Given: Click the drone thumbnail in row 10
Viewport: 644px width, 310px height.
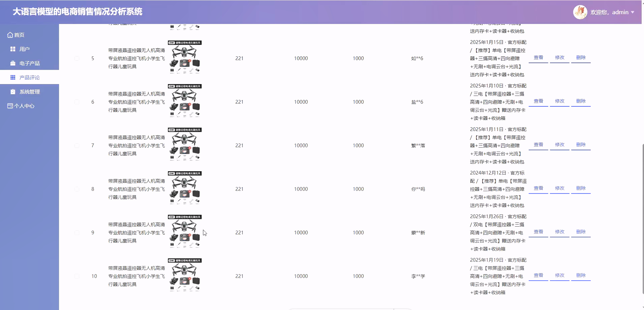Looking at the screenshot, I should [x=185, y=275].
